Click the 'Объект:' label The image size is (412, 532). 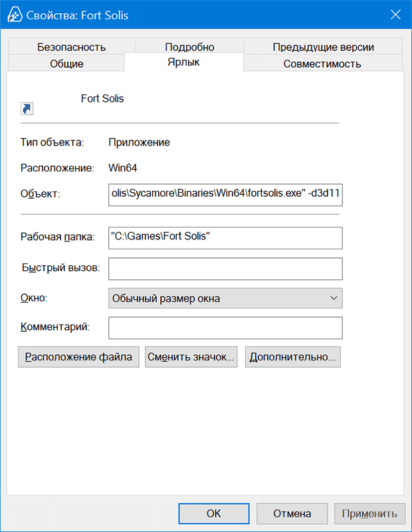tap(41, 194)
